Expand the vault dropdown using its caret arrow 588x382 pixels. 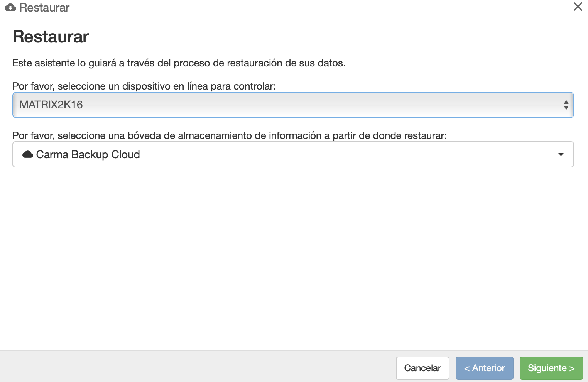click(x=561, y=154)
